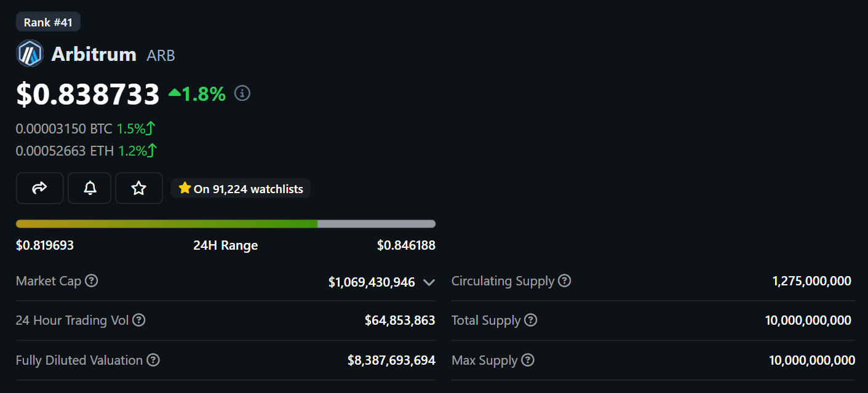Open Market Cap help question icon
The image size is (868, 393).
(91, 281)
